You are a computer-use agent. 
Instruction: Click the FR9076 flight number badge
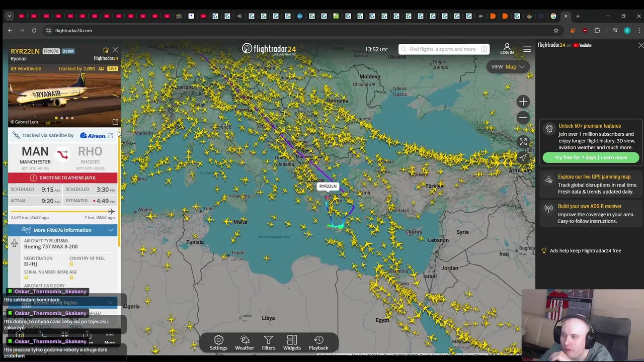coord(51,51)
